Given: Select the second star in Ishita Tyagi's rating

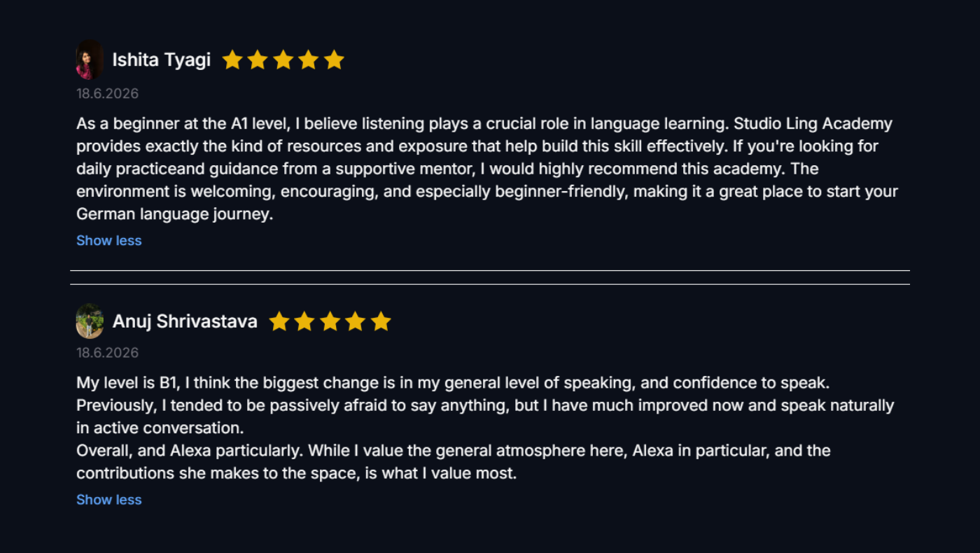Looking at the screenshot, I should click(x=258, y=60).
